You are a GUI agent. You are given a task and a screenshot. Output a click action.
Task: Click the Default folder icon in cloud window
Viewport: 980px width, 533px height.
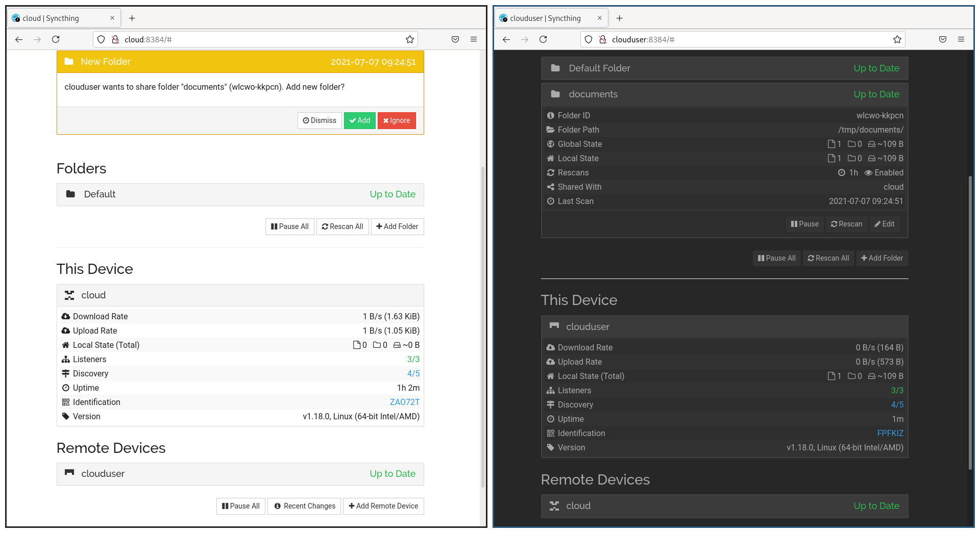pyautogui.click(x=70, y=194)
